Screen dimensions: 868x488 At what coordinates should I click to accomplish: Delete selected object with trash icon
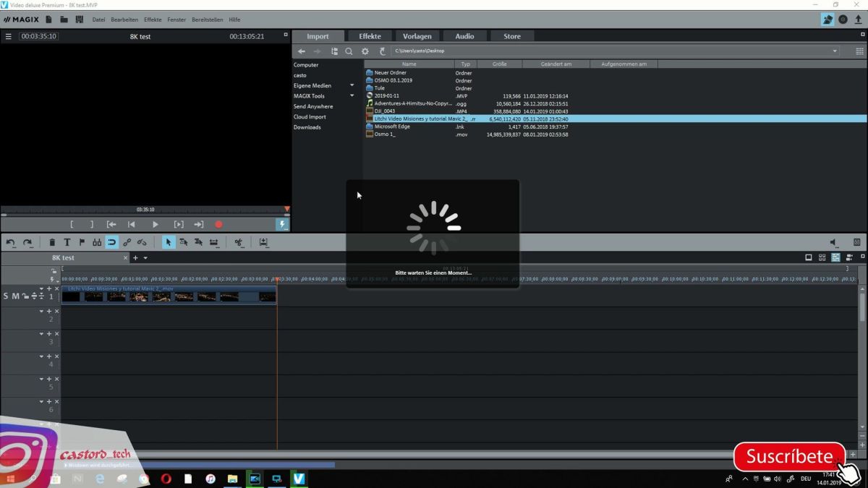pyautogui.click(x=52, y=242)
